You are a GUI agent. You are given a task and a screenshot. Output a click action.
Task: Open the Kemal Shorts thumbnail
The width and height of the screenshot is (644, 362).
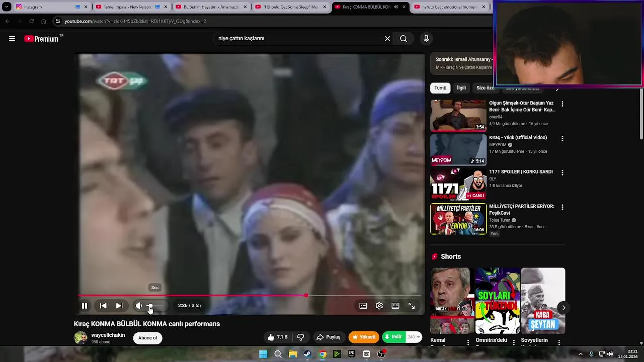coord(452,301)
